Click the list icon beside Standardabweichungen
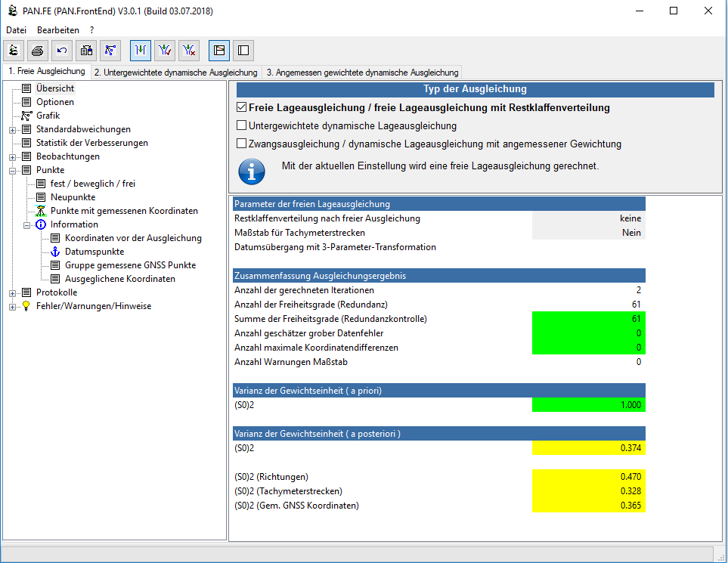 pyautogui.click(x=27, y=129)
